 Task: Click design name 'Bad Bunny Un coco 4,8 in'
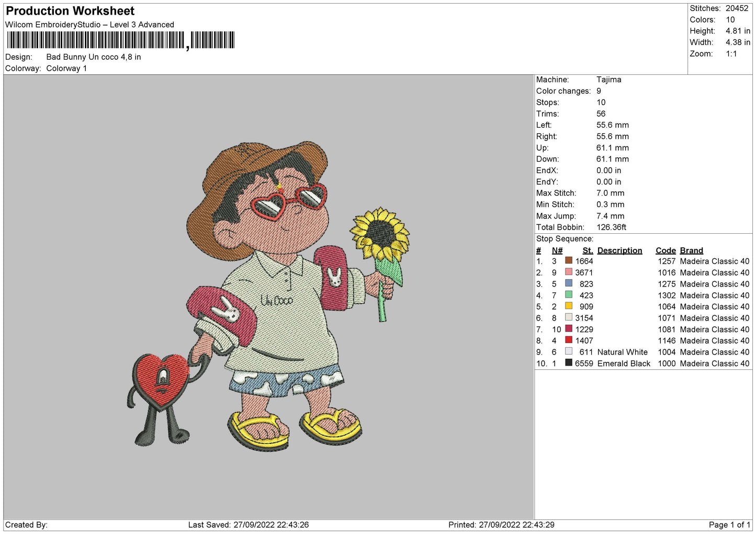click(94, 57)
